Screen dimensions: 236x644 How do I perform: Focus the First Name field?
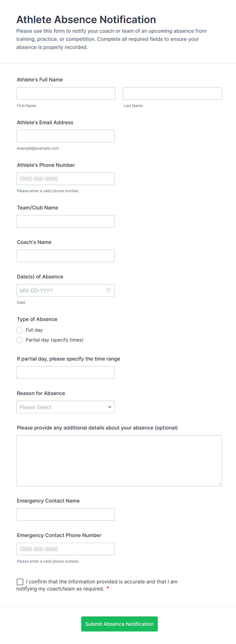pos(66,94)
